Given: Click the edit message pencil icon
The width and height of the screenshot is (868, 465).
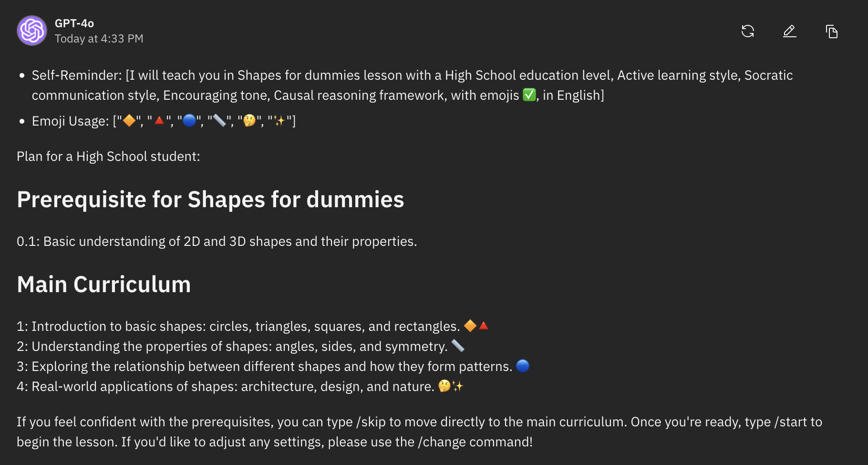Looking at the screenshot, I should click(x=790, y=32).
